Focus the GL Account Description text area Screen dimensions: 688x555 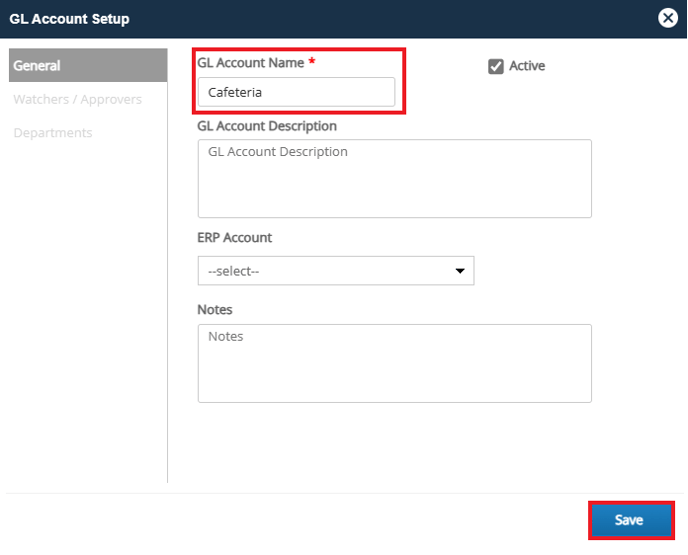(394, 179)
